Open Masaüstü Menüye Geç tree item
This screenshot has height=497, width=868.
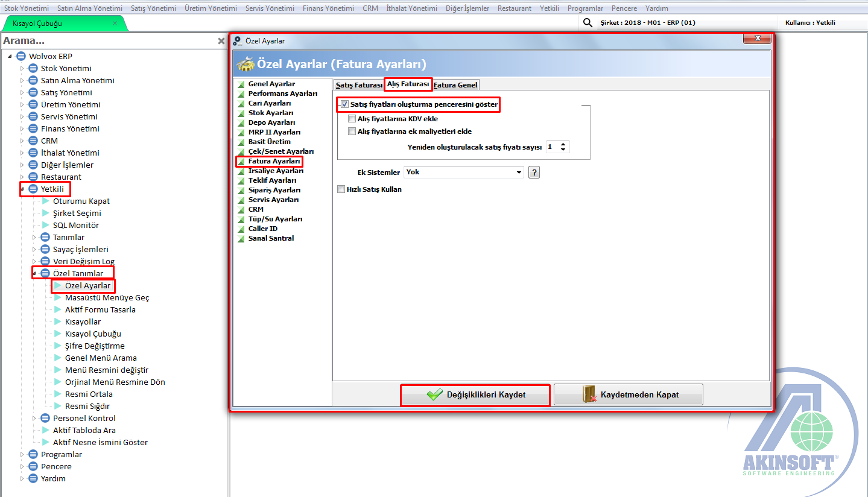click(x=107, y=297)
